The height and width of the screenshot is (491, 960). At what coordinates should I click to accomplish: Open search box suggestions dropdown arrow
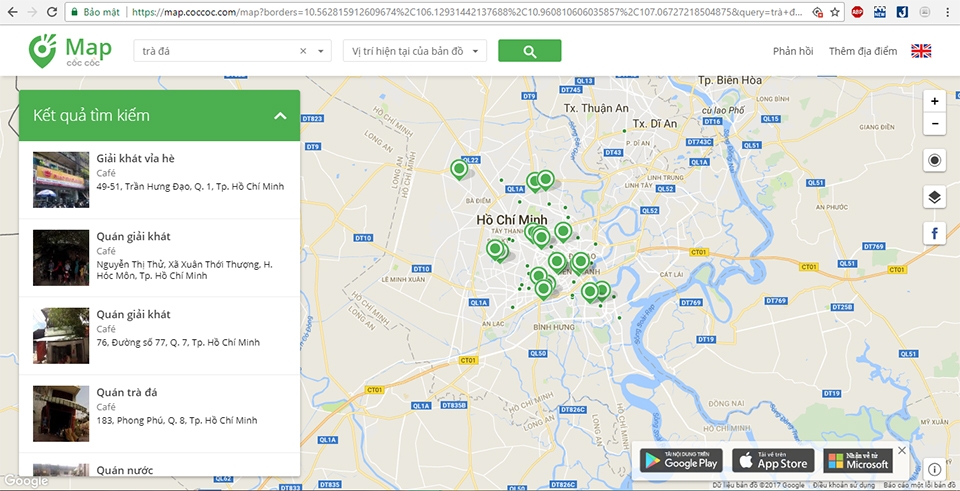[x=321, y=51]
